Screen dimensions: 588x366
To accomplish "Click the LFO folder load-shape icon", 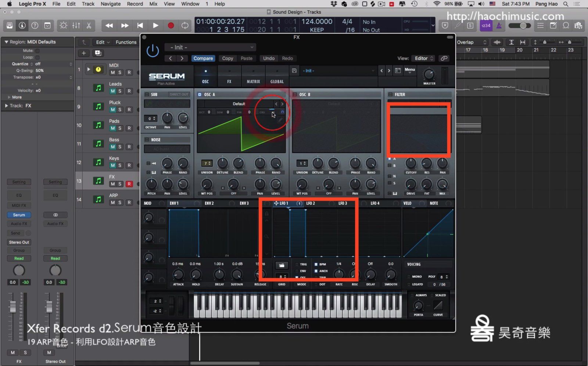I will coord(282,265).
